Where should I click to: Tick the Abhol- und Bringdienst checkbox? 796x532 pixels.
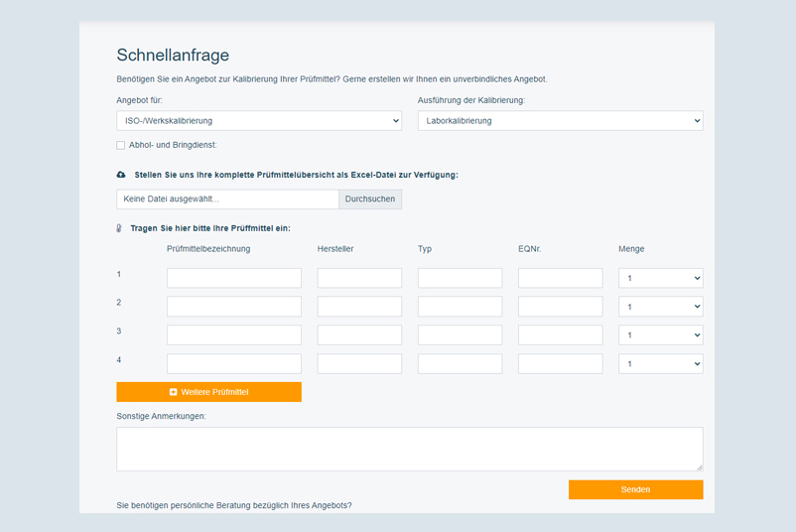click(x=121, y=145)
